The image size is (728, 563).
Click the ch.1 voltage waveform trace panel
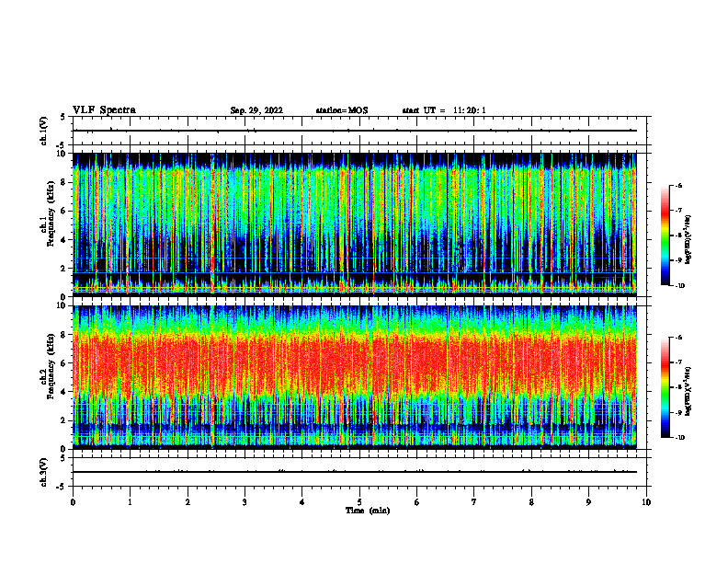click(x=359, y=131)
